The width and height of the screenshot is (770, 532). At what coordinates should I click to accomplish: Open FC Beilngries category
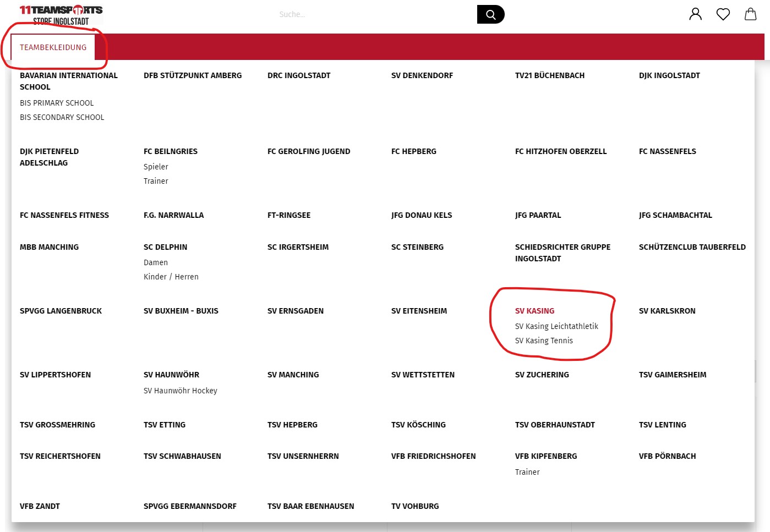(171, 151)
